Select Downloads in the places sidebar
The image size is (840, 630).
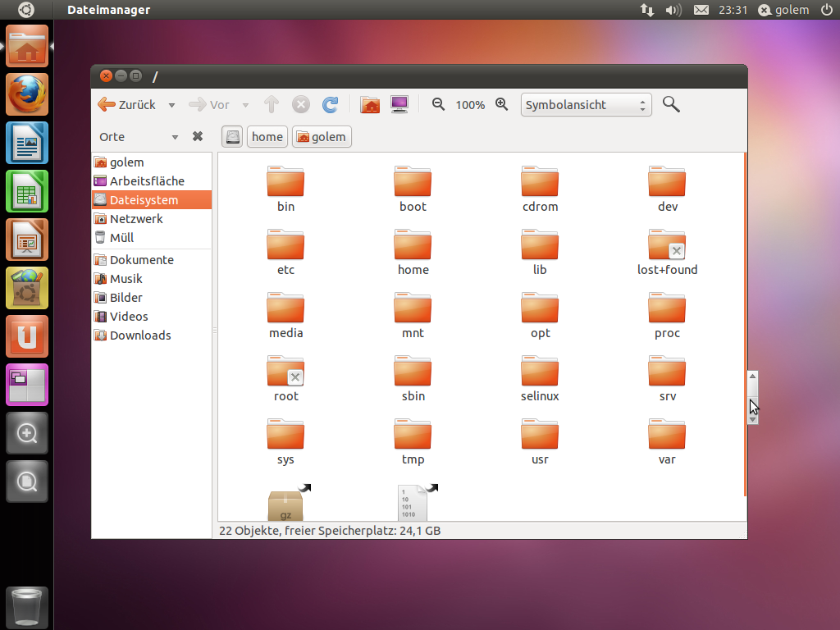coord(140,336)
